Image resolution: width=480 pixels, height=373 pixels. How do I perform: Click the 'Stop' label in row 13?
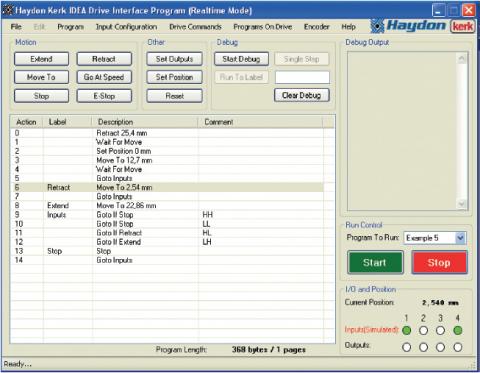point(55,251)
